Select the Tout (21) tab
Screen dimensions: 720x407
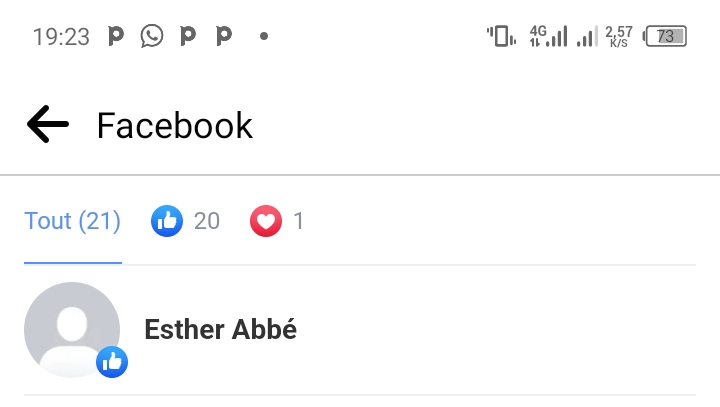point(72,221)
